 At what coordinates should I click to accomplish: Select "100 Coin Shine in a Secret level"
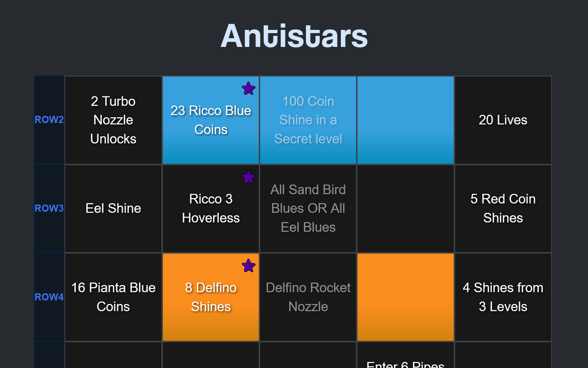click(x=308, y=120)
